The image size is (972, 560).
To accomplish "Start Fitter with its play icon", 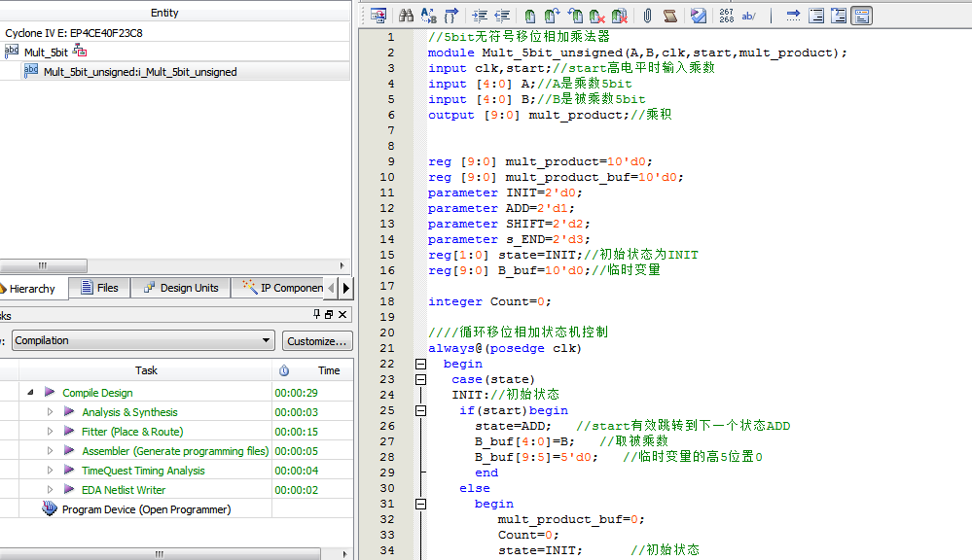I will tap(69, 432).
